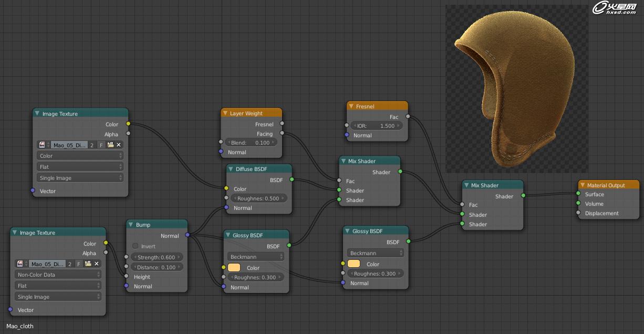Click the Displacement socket on Material Output
This screenshot has width=644, height=334.
579,213
